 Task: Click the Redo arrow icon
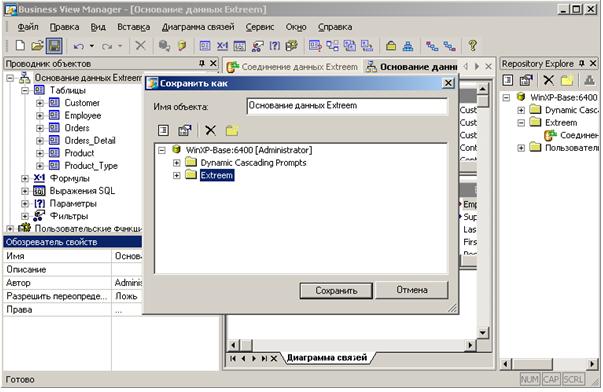coord(107,46)
